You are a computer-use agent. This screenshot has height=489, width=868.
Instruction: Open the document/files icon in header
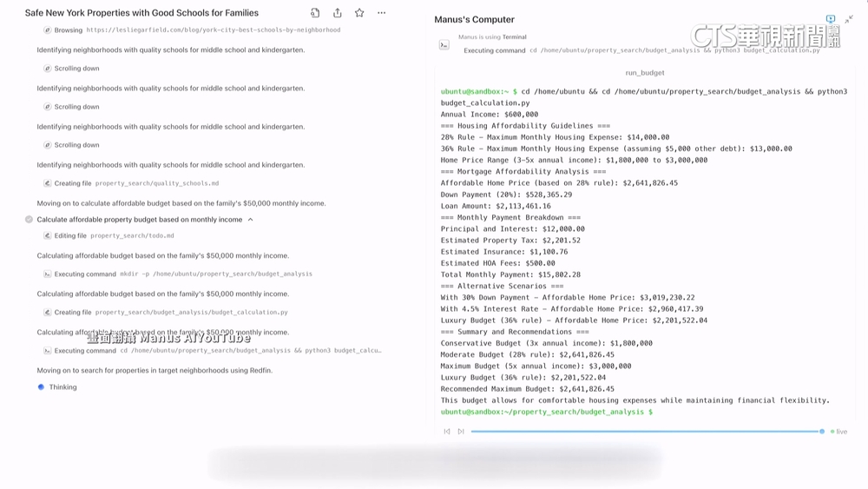[x=315, y=13]
